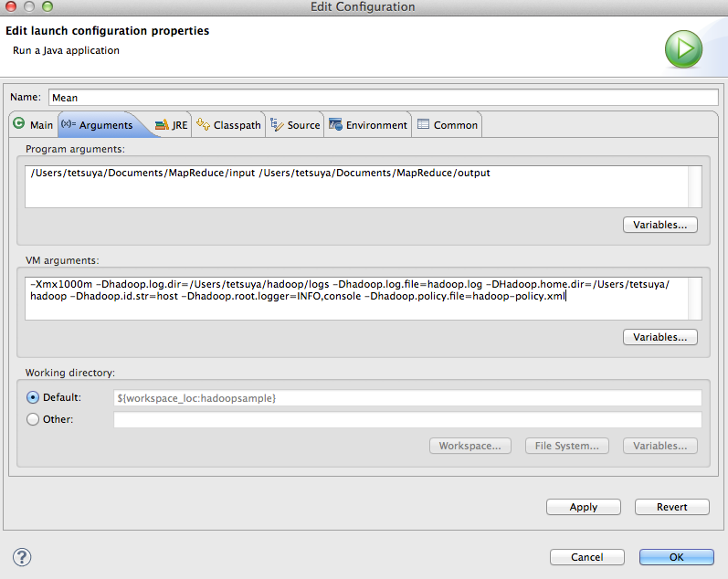Switch to the Main tab
Viewport: 728px width, 579px height.
(x=34, y=125)
